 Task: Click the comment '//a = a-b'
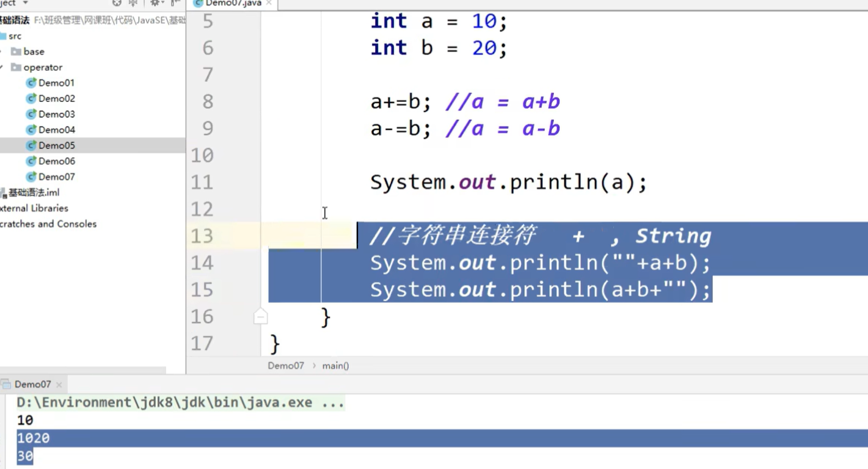(503, 129)
